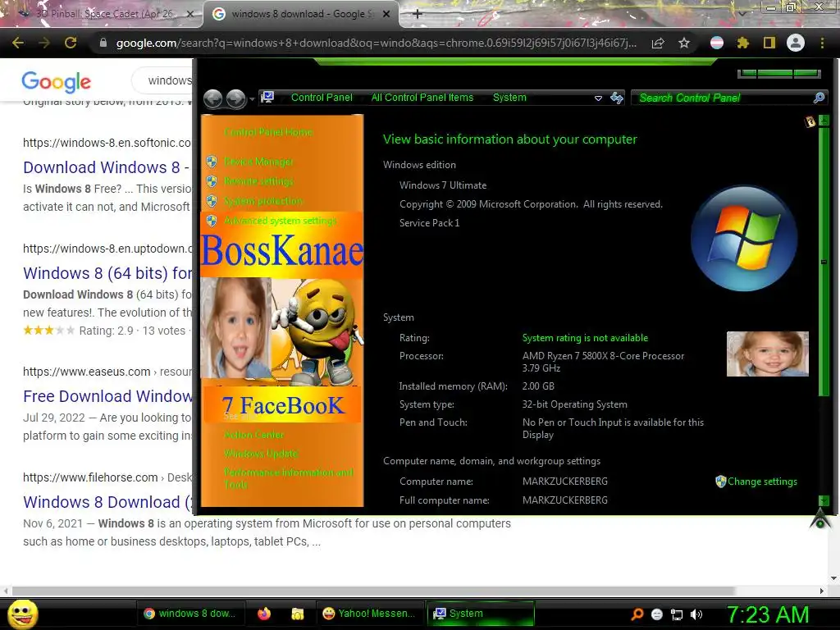Click the Control Panel forward arrow button

(x=235, y=98)
